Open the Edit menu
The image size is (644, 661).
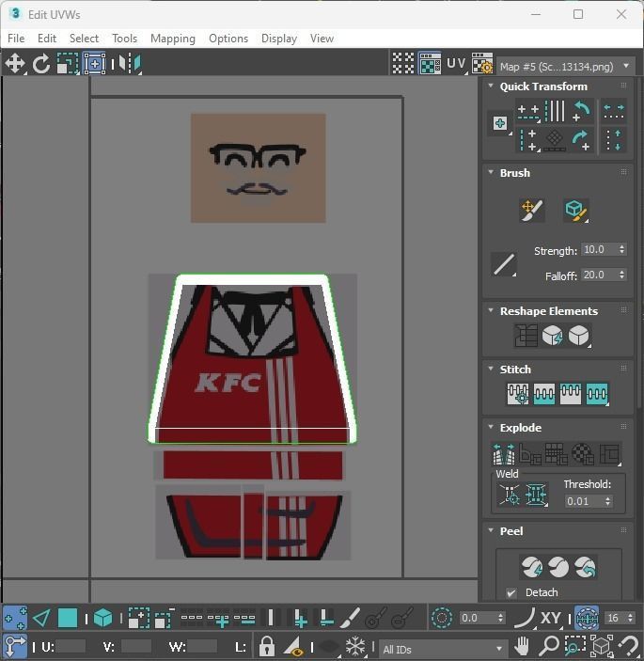coord(47,39)
